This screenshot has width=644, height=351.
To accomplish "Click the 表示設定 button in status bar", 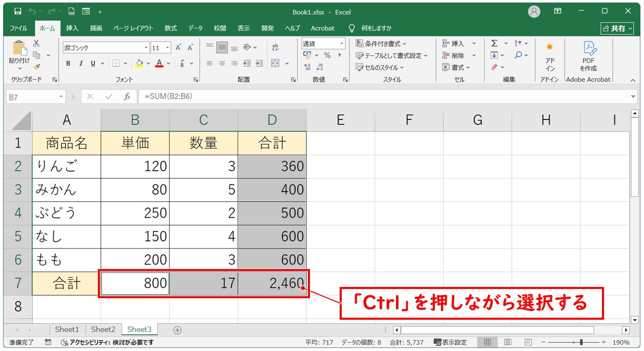I will [450, 342].
